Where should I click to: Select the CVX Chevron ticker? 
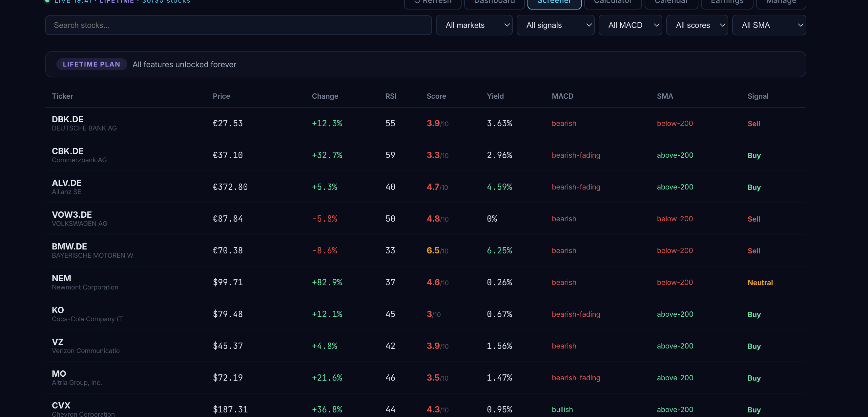(x=61, y=406)
